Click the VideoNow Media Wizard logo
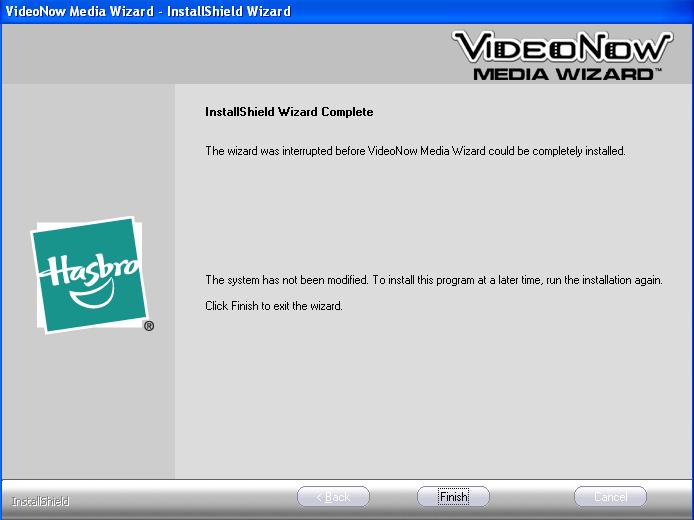The image size is (694, 520). coord(562,55)
